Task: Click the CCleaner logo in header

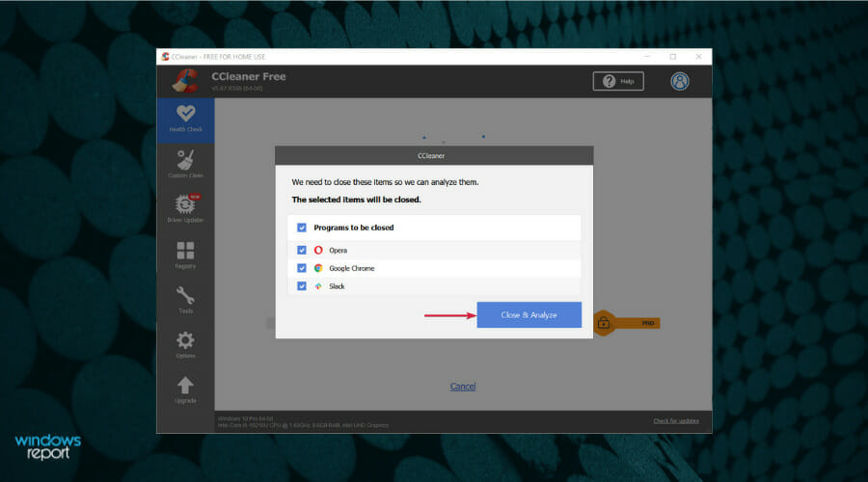Action: point(185,81)
